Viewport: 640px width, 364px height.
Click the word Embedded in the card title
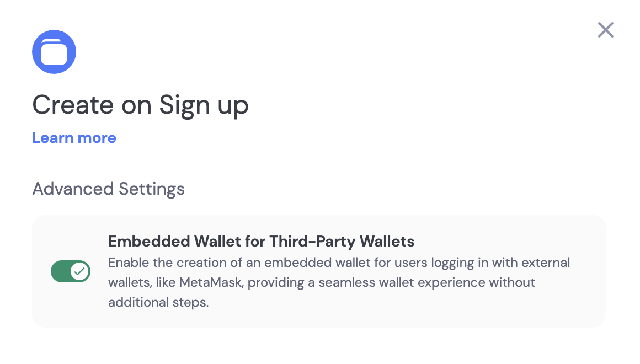coord(149,242)
